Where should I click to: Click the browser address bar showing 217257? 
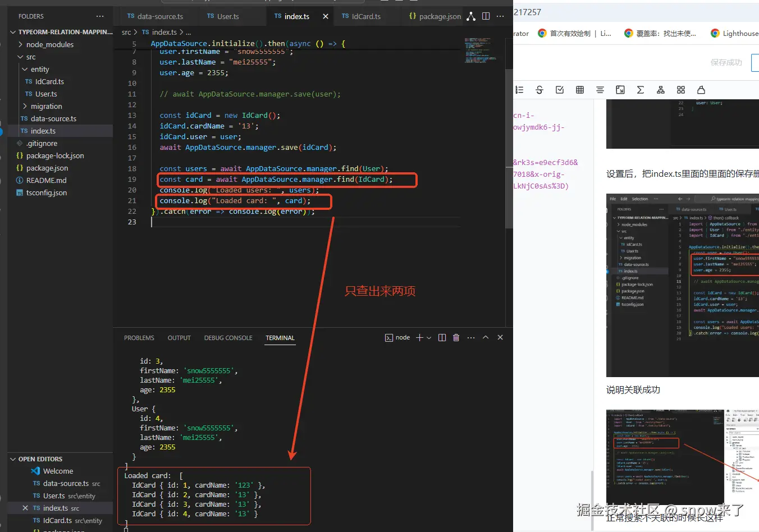(x=636, y=12)
